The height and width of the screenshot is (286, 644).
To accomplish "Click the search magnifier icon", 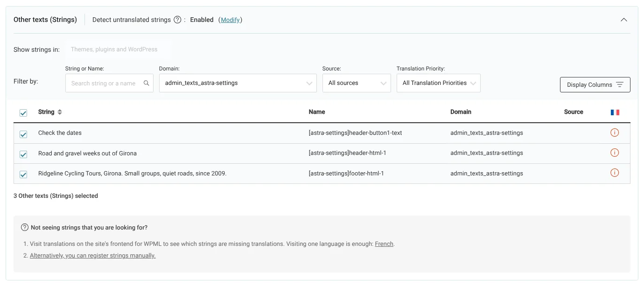I will click(x=146, y=83).
